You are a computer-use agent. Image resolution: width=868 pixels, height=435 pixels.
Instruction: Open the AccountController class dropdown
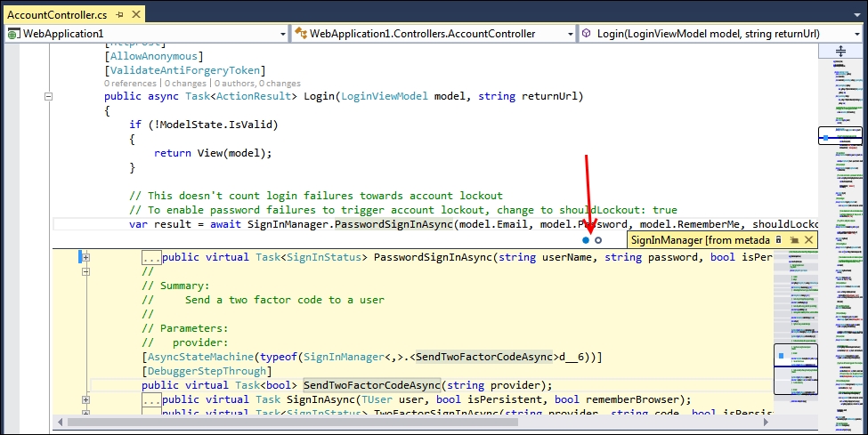567,34
